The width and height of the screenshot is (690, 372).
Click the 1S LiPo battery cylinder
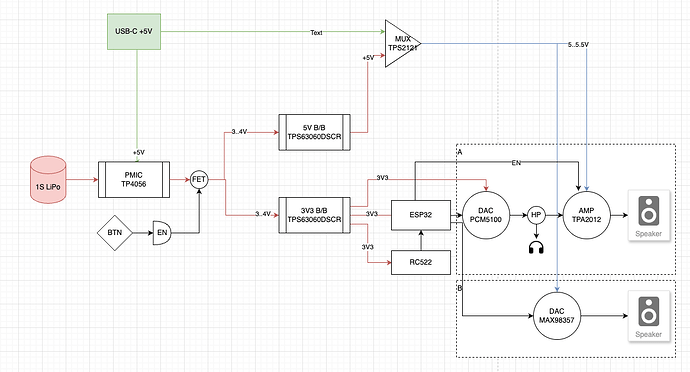pyautogui.click(x=48, y=180)
